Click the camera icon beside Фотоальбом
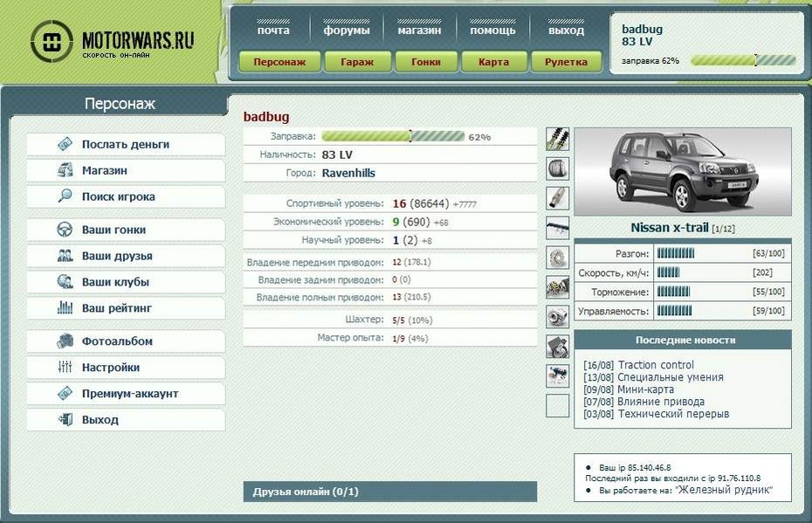The width and height of the screenshot is (812, 523). pyautogui.click(x=65, y=341)
